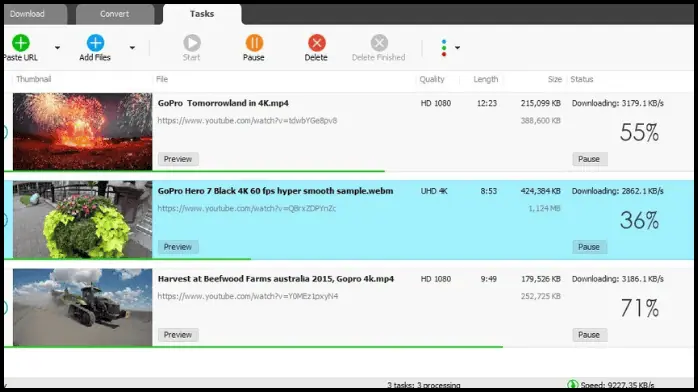Click Downloading: 3179.1 KB/s status
The height and width of the screenshot is (392, 698).
click(618, 103)
